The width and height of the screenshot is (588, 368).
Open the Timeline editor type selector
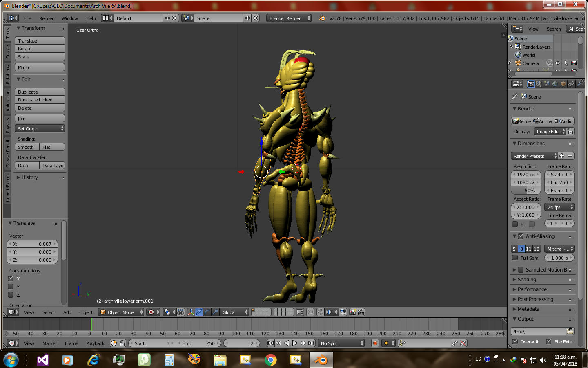pyautogui.click(x=13, y=343)
